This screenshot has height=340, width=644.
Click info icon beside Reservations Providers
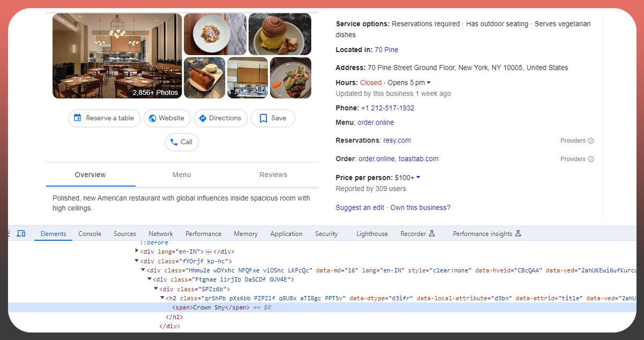tap(591, 141)
